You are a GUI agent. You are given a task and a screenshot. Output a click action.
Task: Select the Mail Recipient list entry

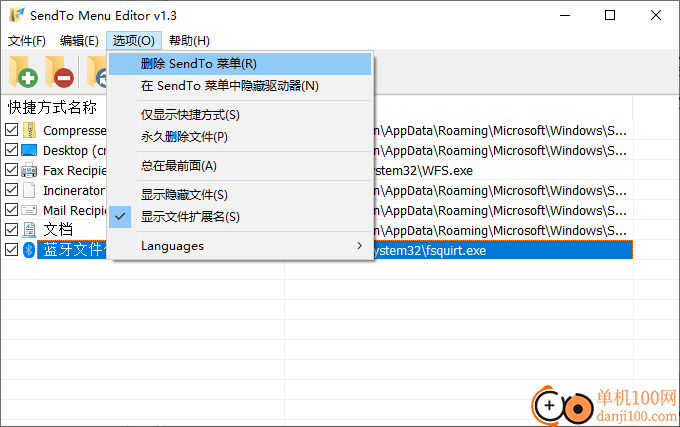[75, 210]
